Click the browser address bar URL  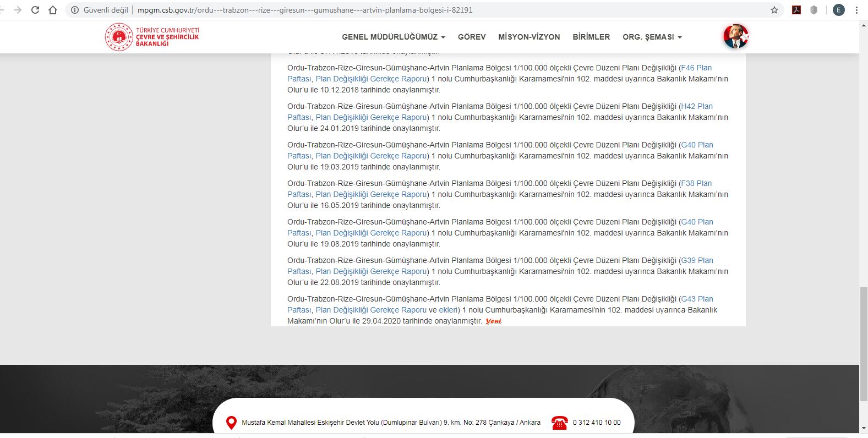tap(305, 10)
